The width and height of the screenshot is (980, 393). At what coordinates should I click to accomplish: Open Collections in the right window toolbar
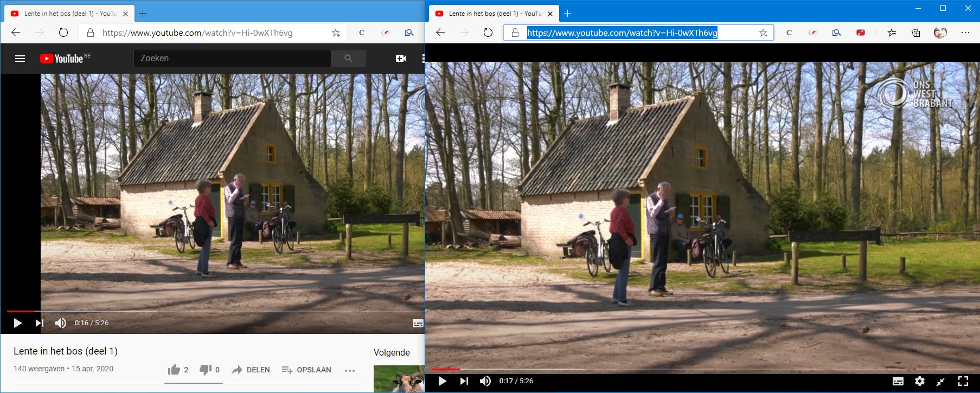916,33
